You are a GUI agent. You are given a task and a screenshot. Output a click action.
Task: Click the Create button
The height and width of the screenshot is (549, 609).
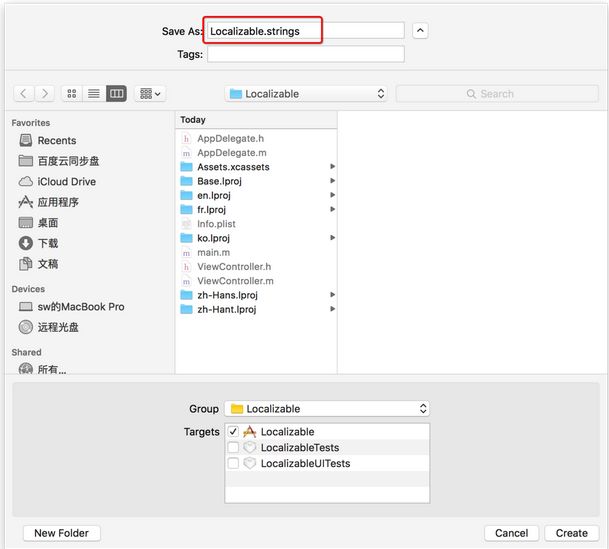(x=571, y=533)
